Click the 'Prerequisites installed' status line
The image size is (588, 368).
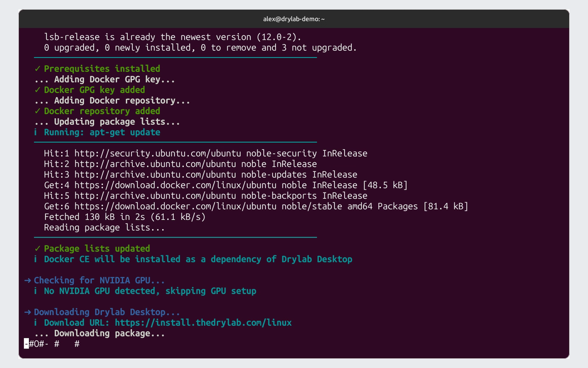[97, 69]
